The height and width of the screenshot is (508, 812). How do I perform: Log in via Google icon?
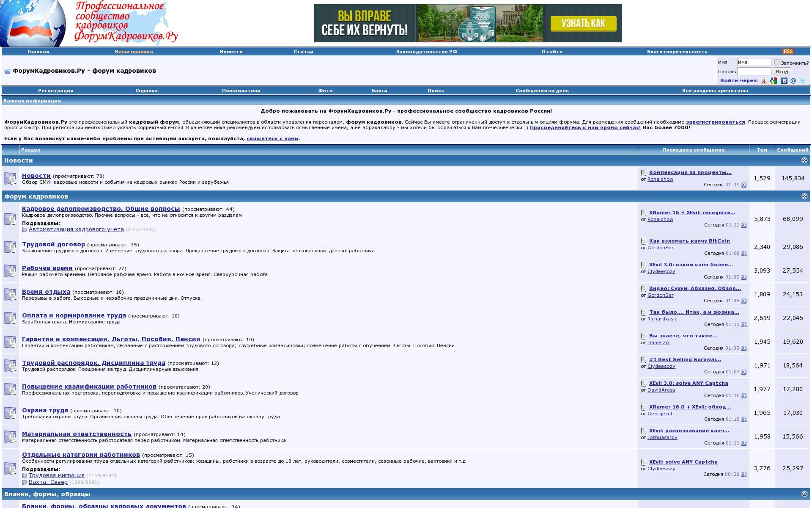774,81
